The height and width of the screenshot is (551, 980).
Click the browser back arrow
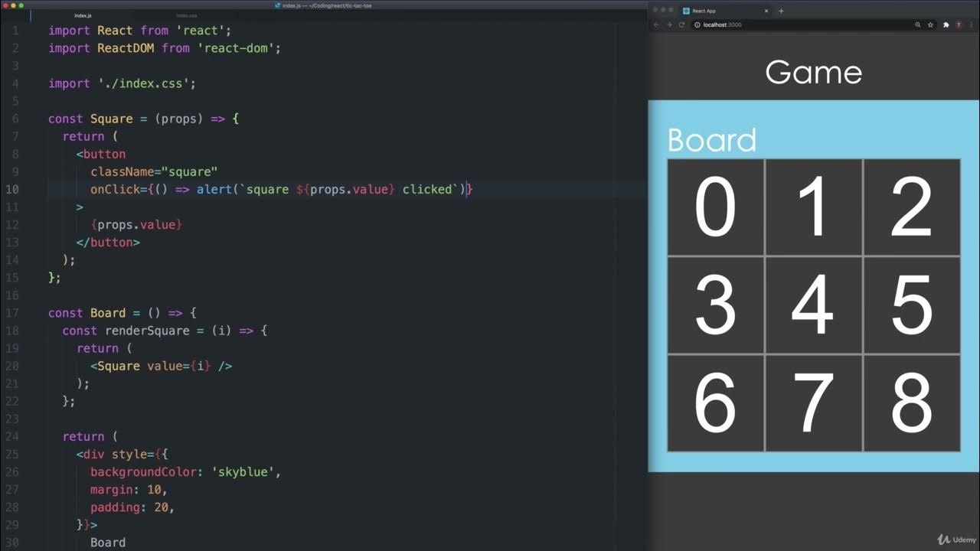click(656, 24)
